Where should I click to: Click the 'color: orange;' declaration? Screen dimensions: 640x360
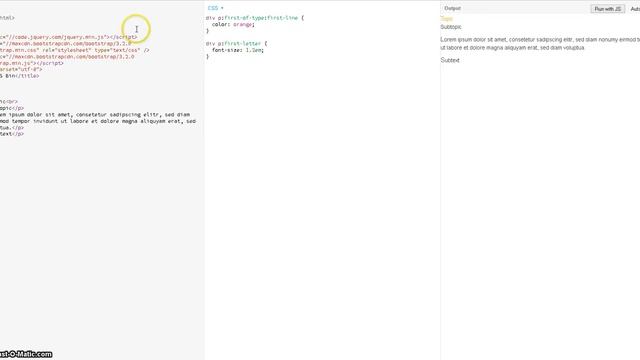click(x=233, y=24)
